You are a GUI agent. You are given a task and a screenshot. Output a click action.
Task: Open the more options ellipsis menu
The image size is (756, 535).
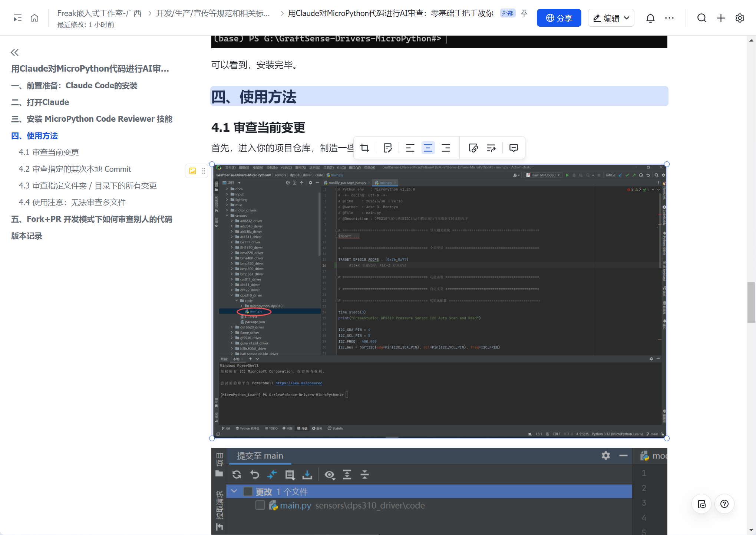tap(669, 18)
